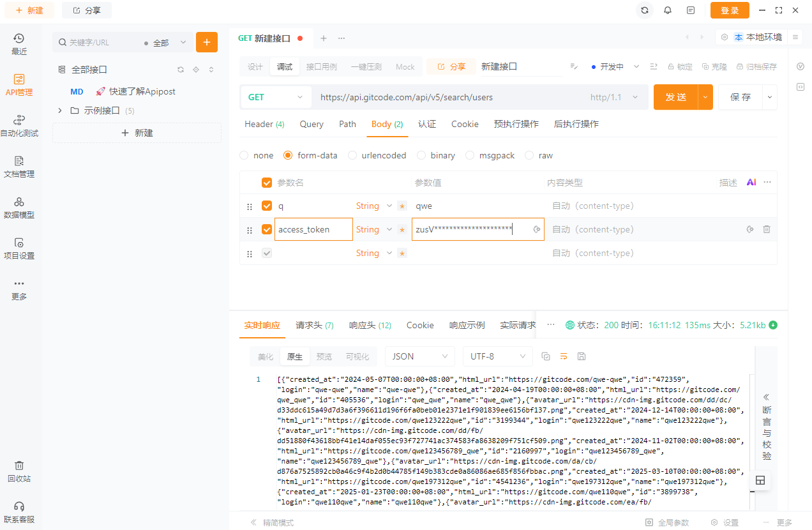Click the 登录 login button

pyautogui.click(x=730, y=10)
